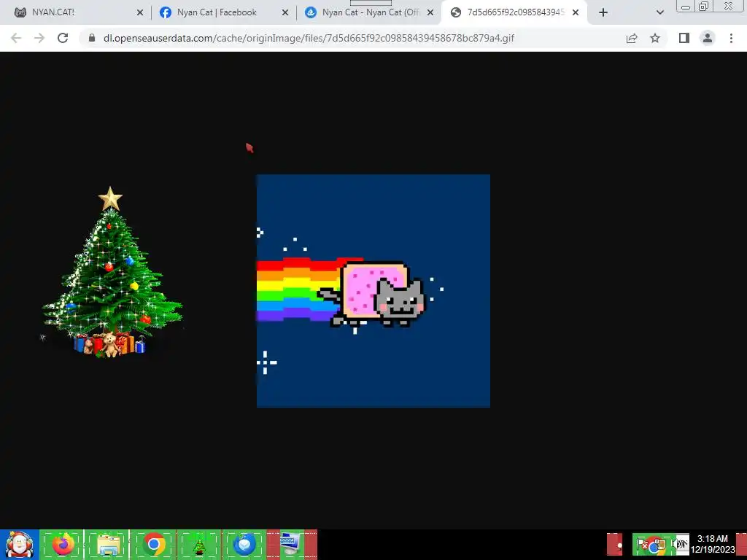Minimize the Chrome window
This screenshot has height=560, width=747.
click(686, 6)
